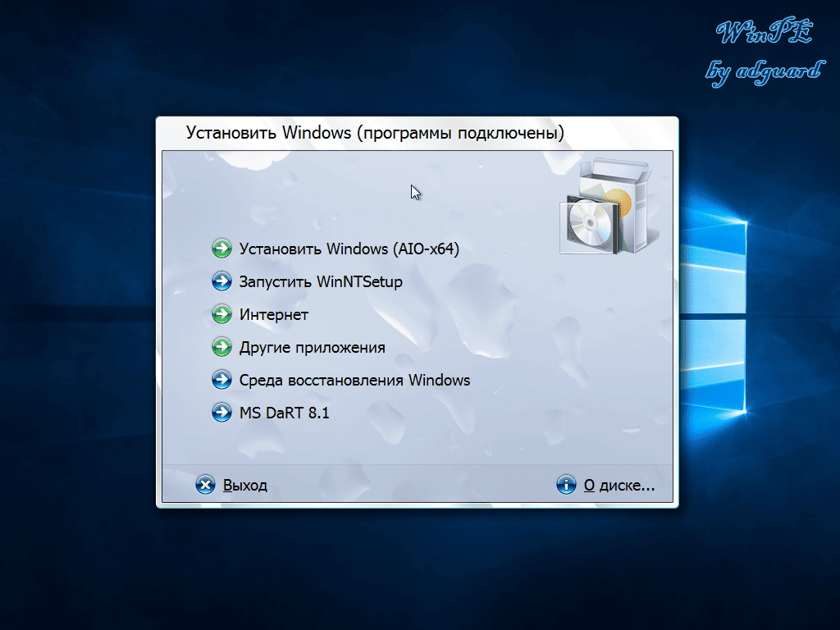Start Среда восстановления Windows
The image size is (840, 630).
pyautogui.click(x=354, y=381)
